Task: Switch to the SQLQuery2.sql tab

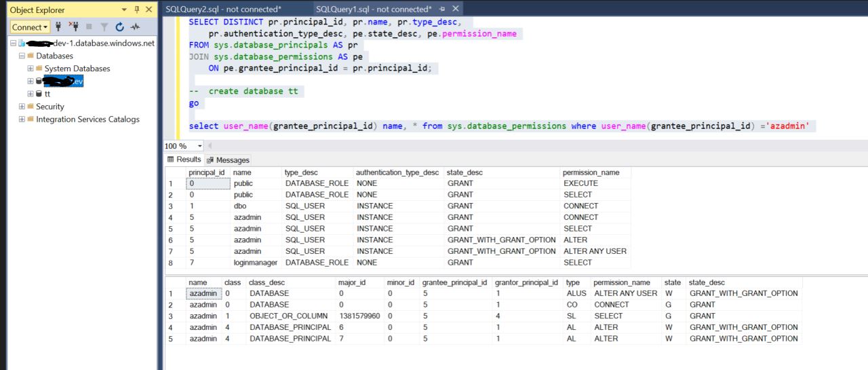Action: tap(223, 9)
